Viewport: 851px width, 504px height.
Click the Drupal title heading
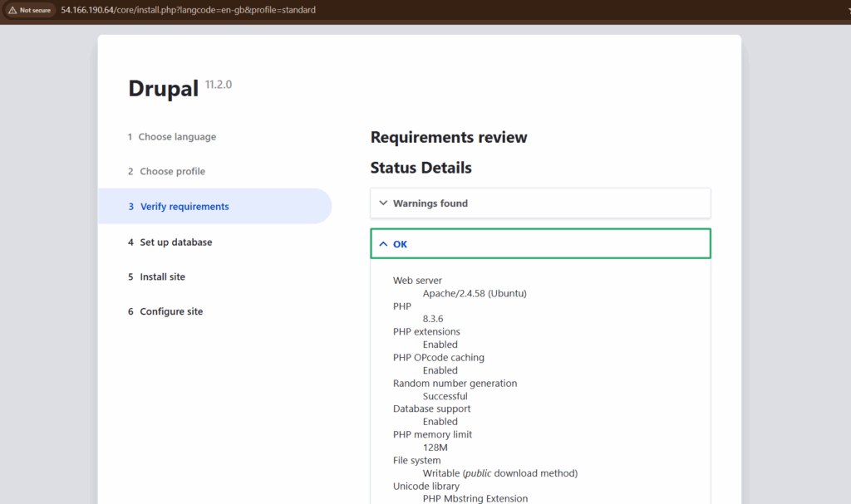pyautogui.click(x=164, y=89)
